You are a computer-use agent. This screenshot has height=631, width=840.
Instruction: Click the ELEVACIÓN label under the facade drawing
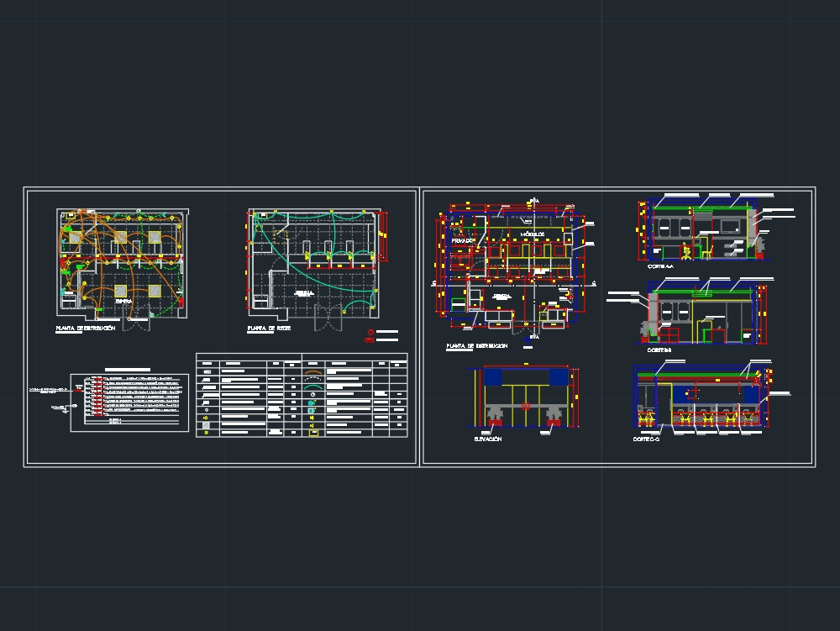(x=487, y=439)
